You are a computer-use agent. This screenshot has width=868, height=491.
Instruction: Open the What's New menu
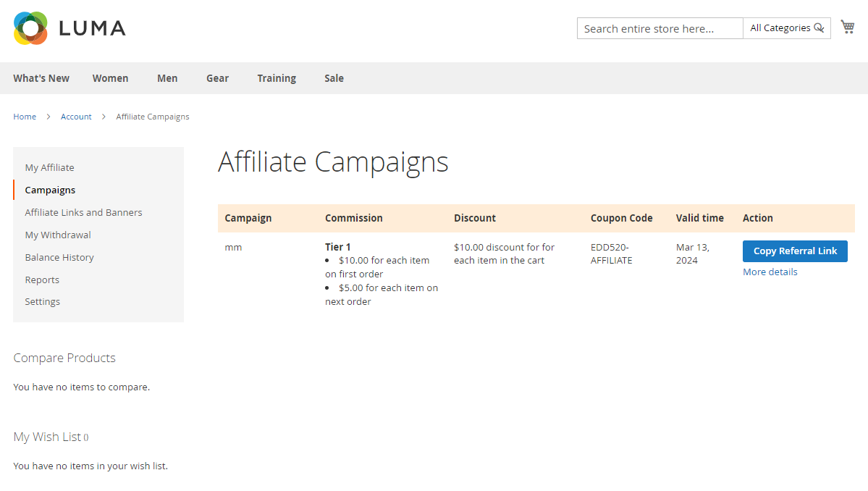pyautogui.click(x=41, y=78)
